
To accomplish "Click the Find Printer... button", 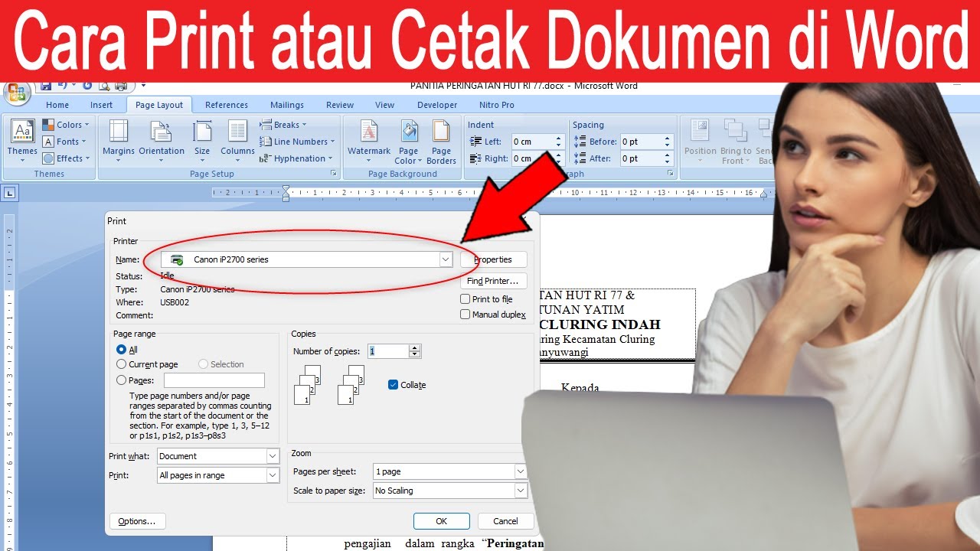I will tap(494, 281).
